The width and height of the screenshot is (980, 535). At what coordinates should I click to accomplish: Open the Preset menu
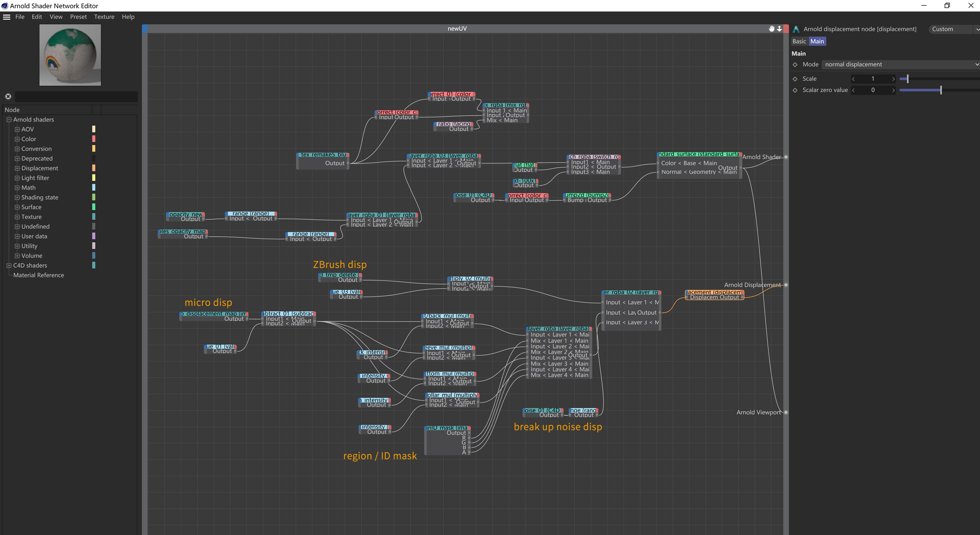point(78,17)
